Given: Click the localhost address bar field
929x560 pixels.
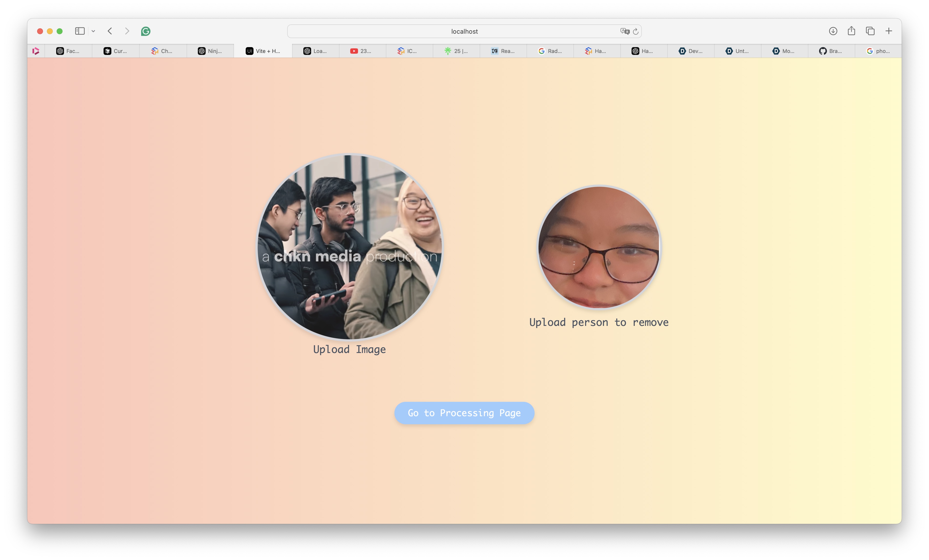Looking at the screenshot, I should coord(464,31).
